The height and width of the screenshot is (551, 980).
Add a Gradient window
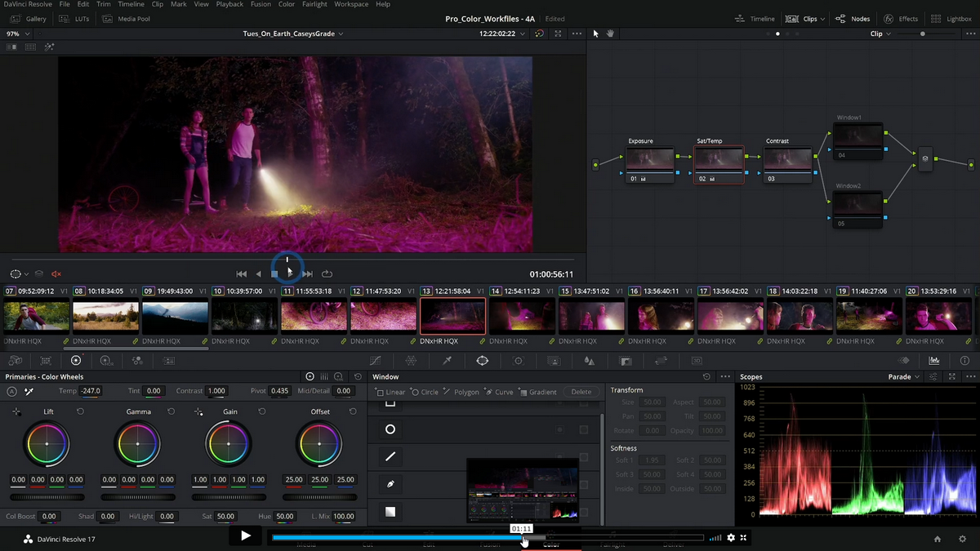538,392
